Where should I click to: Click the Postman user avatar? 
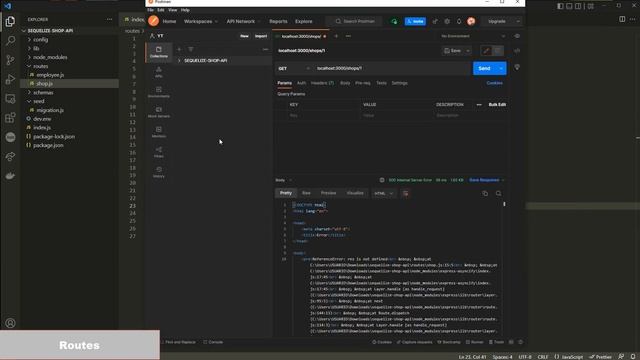click(471, 21)
